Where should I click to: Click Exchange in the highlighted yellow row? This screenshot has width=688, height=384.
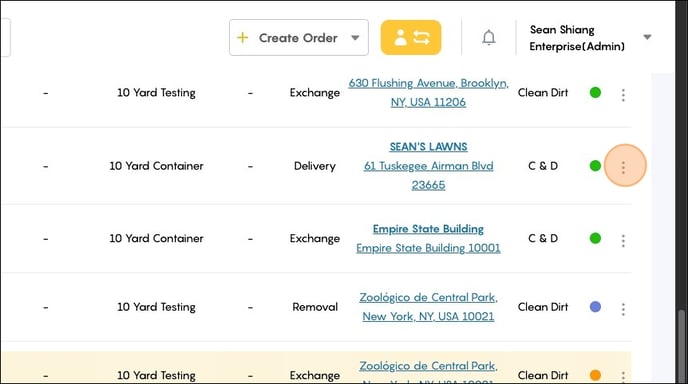[315, 376]
